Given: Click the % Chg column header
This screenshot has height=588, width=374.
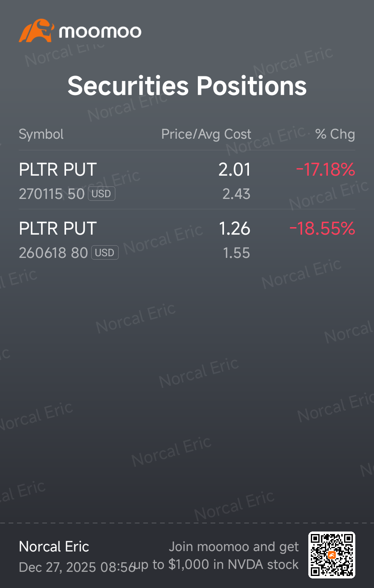Looking at the screenshot, I should click(335, 134).
